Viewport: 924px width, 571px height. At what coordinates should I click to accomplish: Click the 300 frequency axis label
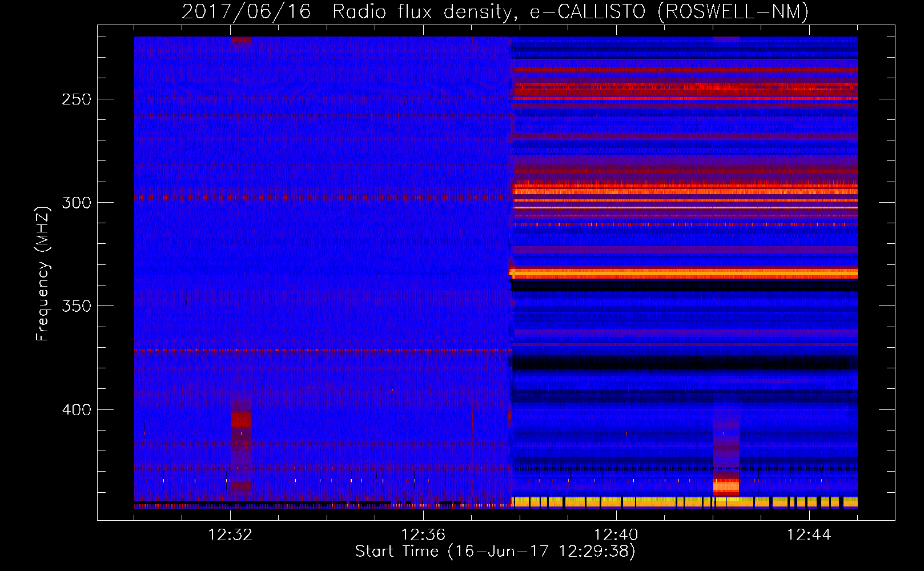coord(77,203)
